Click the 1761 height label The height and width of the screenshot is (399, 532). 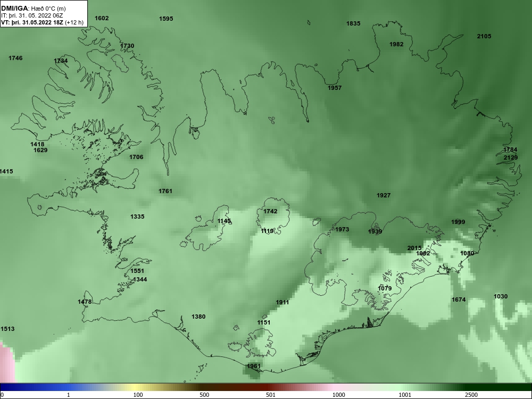(165, 191)
